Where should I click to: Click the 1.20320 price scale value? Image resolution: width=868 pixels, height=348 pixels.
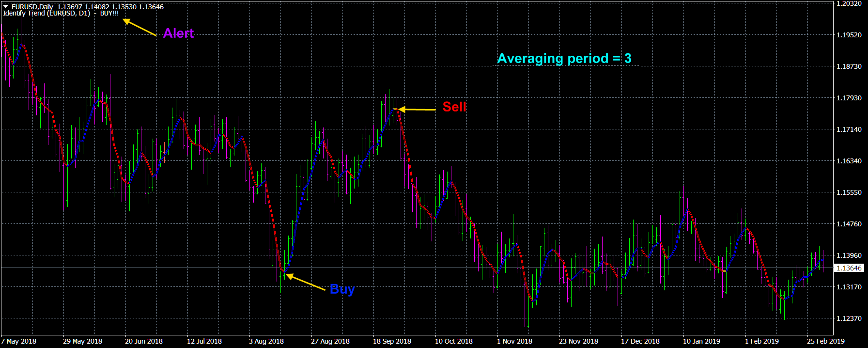[x=850, y=3]
